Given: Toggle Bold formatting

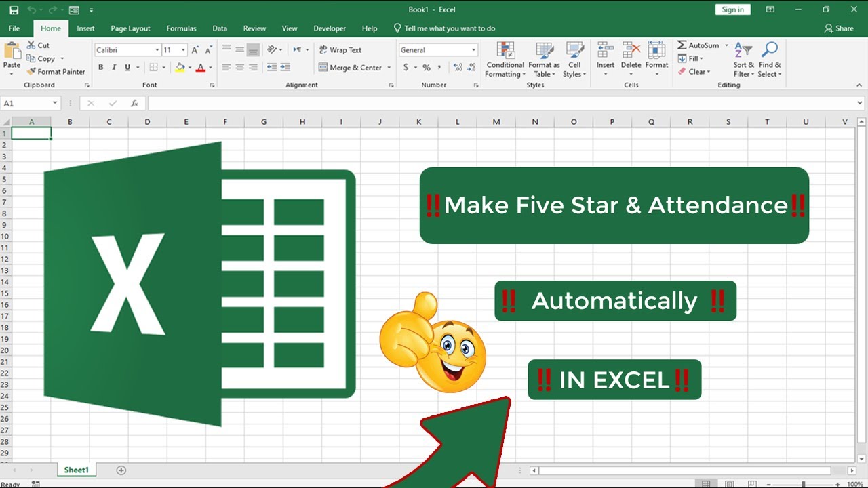Looking at the screenshot, I should [x=100, y=67].
